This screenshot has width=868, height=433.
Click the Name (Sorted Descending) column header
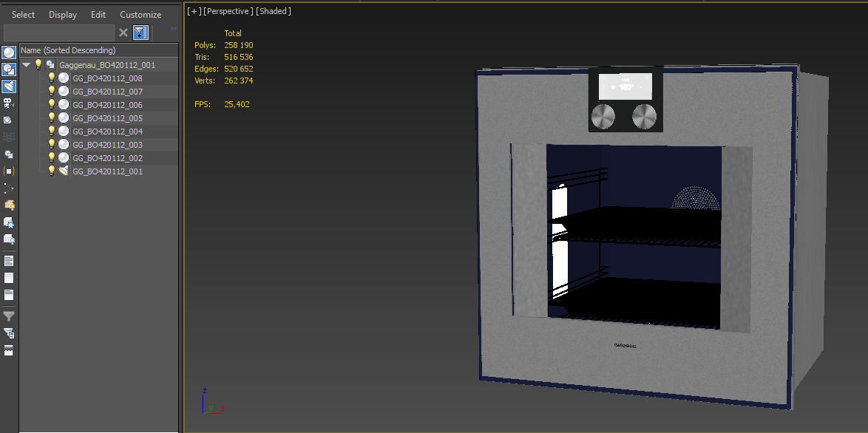[99, 50]
